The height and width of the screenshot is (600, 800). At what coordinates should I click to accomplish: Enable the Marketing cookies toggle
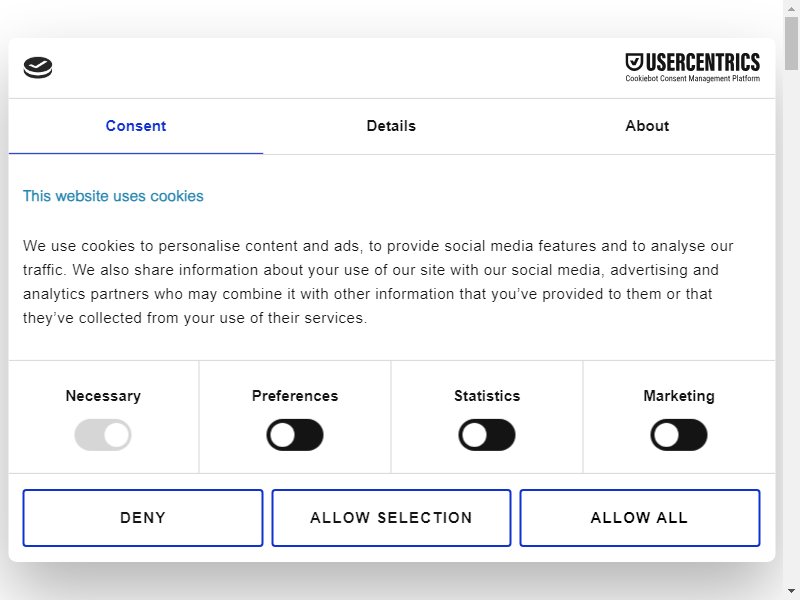pos(679,435)
